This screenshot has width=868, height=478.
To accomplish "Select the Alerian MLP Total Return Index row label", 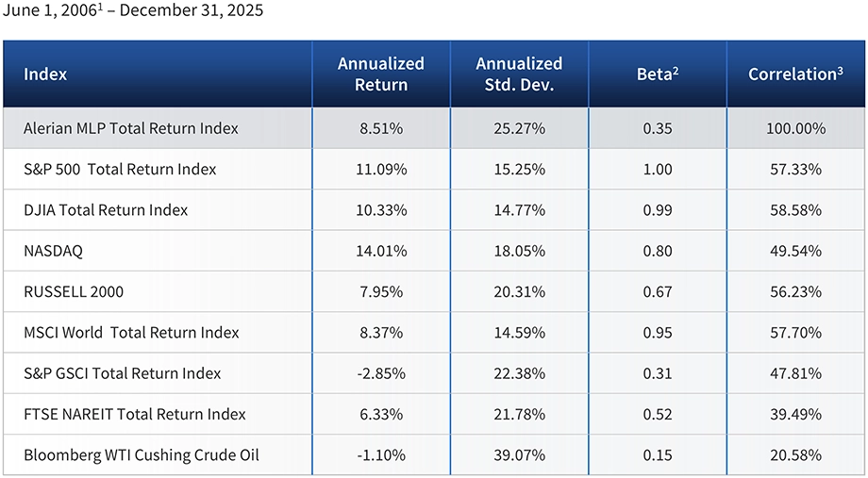I will (x=131, y=128).
